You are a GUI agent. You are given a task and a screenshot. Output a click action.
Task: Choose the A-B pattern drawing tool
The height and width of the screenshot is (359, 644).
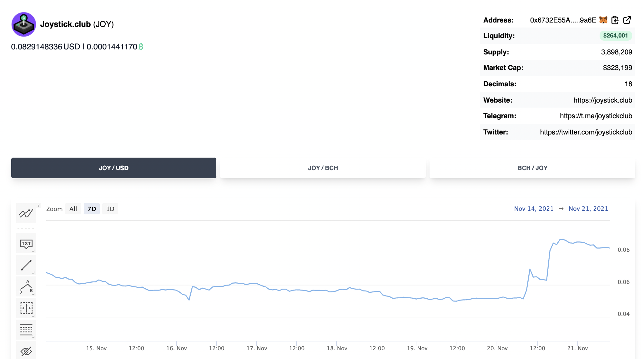point(26,286)
